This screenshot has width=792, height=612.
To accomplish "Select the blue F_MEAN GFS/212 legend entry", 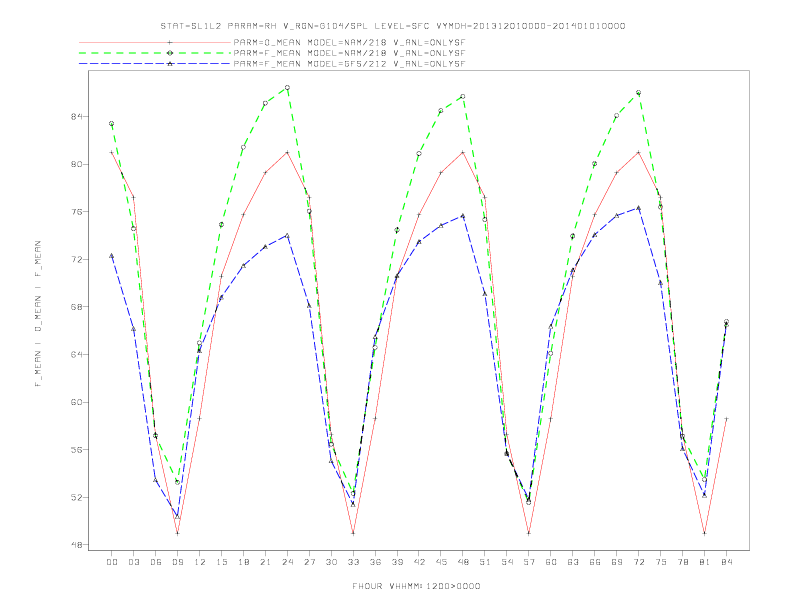I will click(272, 64).
